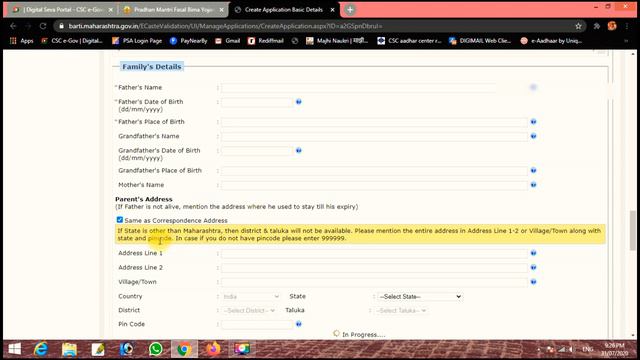
Task: Open the Select State dropdown
Action: click(x=420, y=296)
